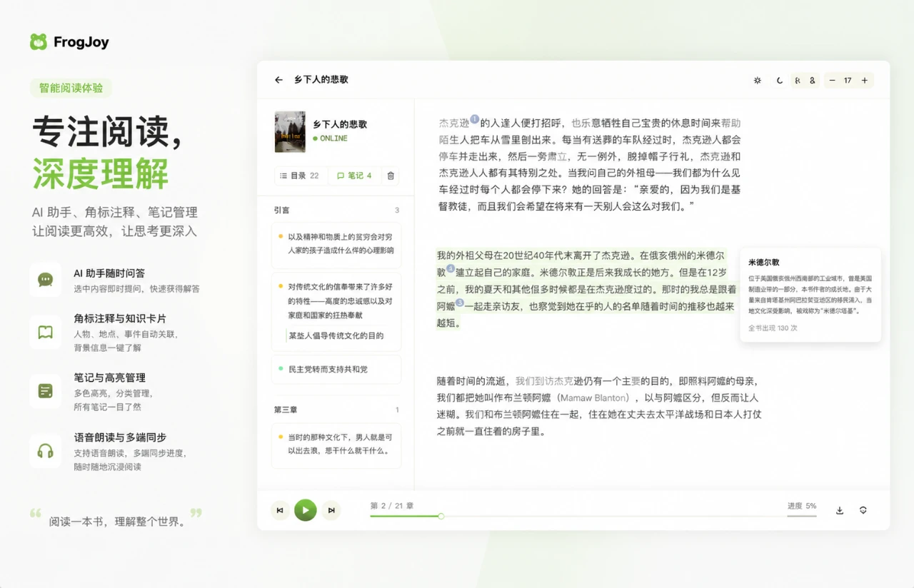
Task: Click the 笔记与高亮管理 note icon
Action: pos(46,391)
